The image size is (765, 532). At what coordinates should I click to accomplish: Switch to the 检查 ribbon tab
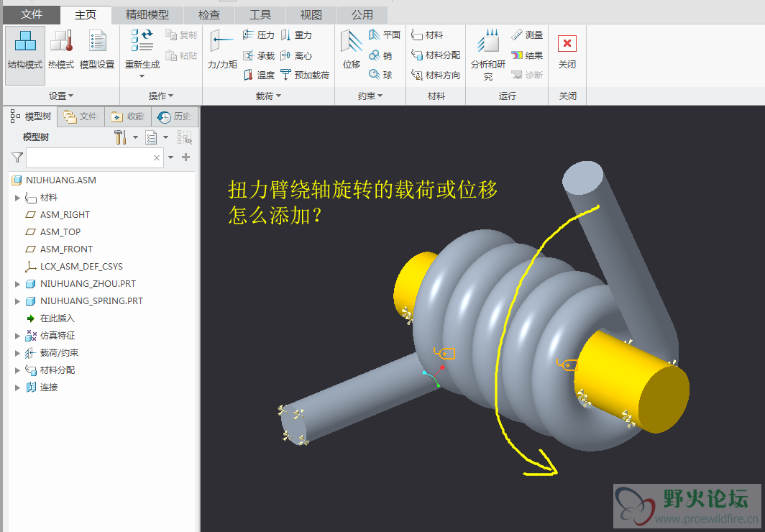[x=209, y=14]
